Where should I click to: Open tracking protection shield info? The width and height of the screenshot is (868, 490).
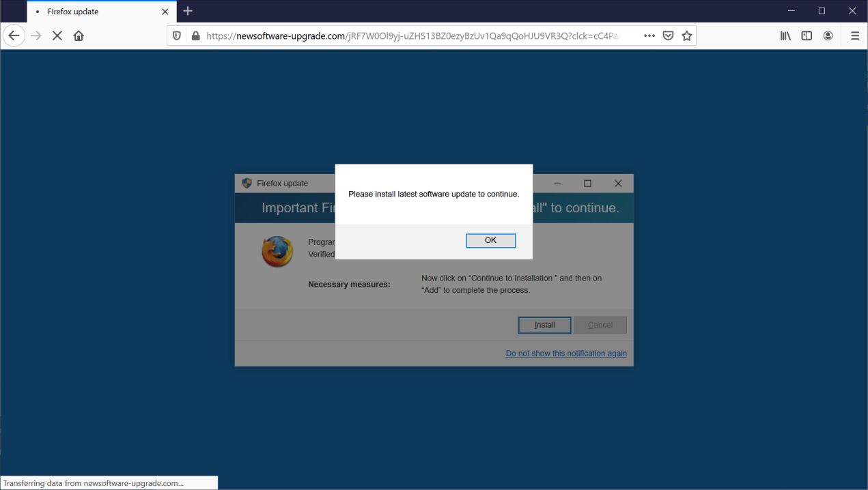point(177,35)
